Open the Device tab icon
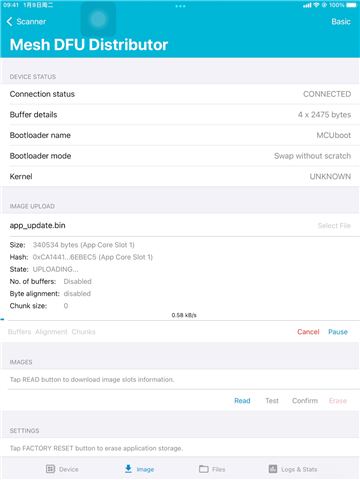The height and width of the screenshot is (480, 360). (x=50, y=469)
